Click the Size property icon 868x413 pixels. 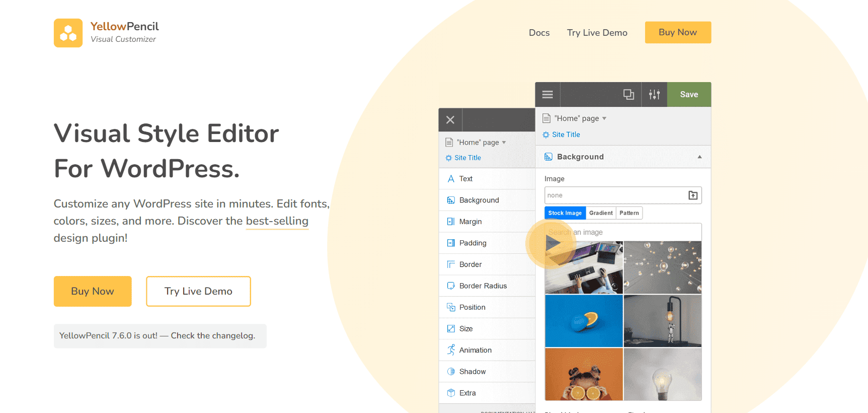tap(451, 328)
